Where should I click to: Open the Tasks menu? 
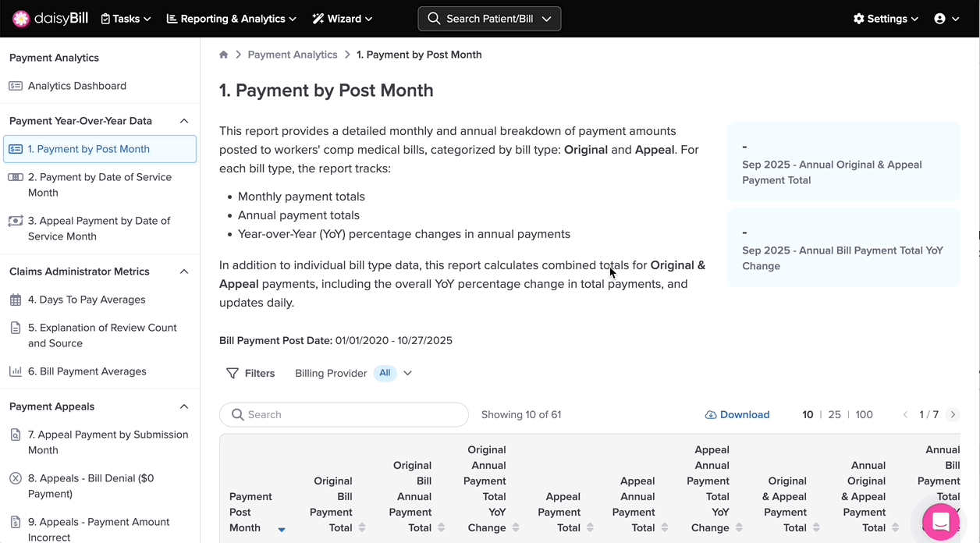[x=126, y=19]
